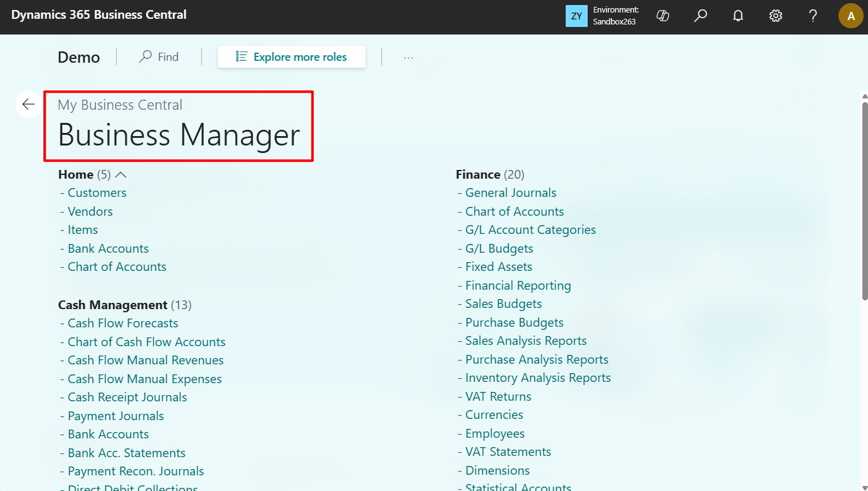Image resolution: width=868 pixels, height=491 pixels.
Task: Click the search magnifier in the header
Action: (x=701, y=16)
